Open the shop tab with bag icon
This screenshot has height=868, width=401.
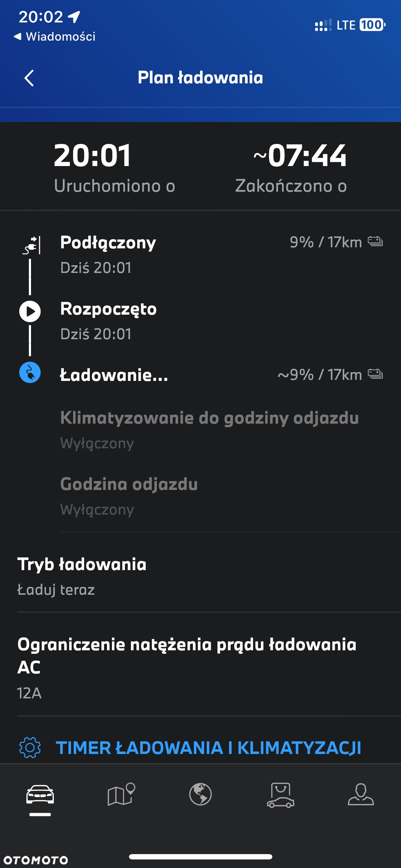pos(281,795)
